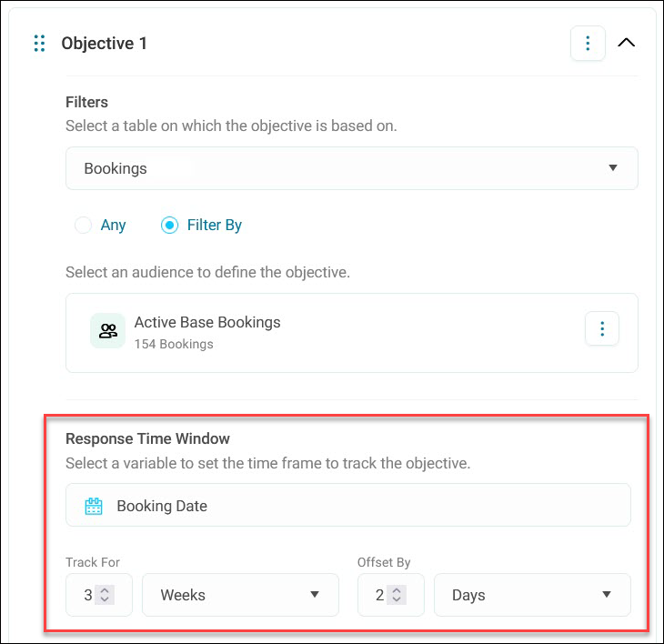
Task: Open the Active Base Bookings three-dot menu
Action: click(602, 328)
